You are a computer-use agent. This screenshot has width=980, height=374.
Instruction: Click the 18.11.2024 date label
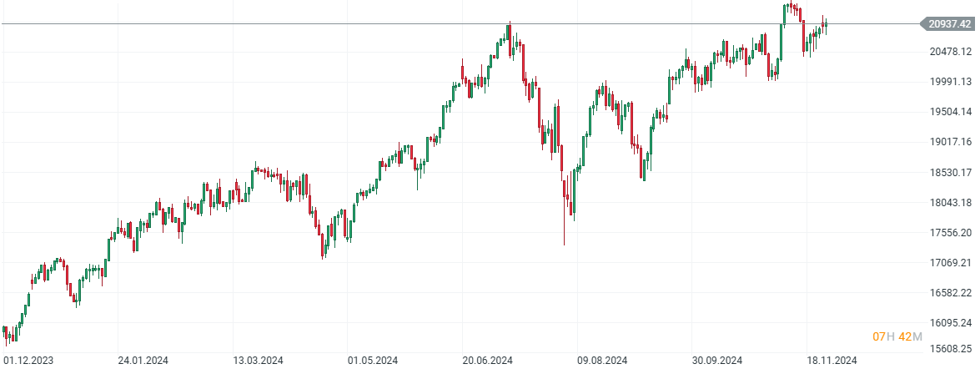click(832, 361)
